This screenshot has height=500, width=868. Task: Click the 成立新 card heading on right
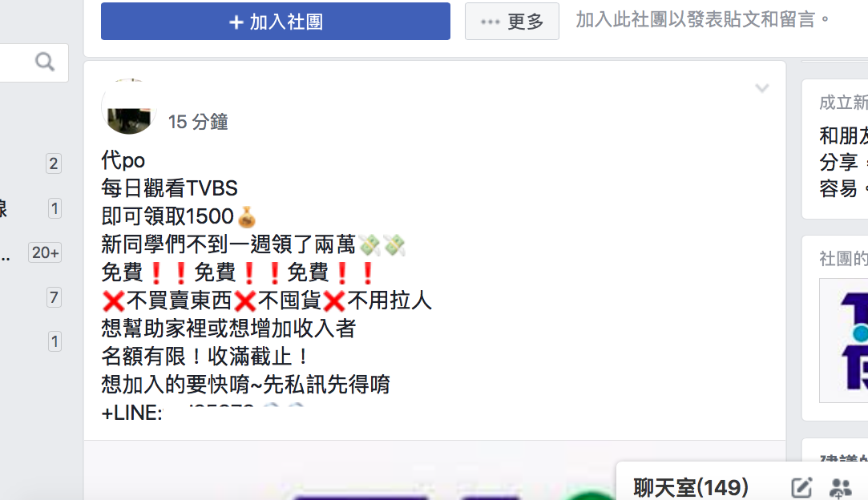tap(844, 103)
